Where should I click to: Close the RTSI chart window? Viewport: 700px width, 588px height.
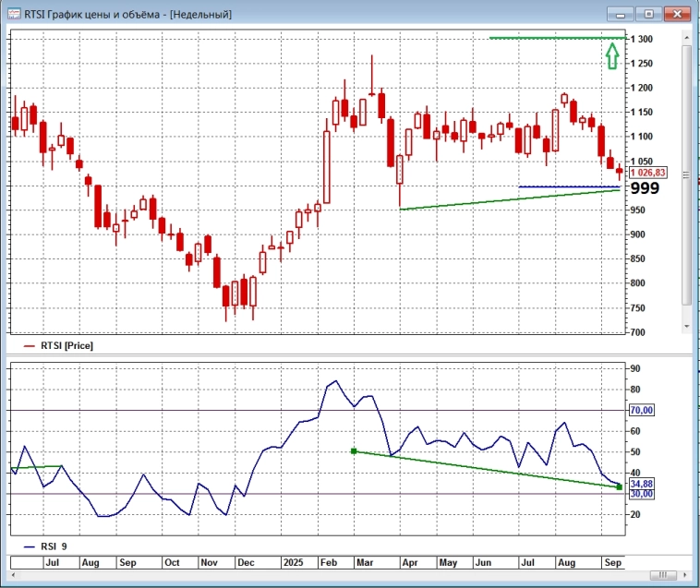coord(677,14)
